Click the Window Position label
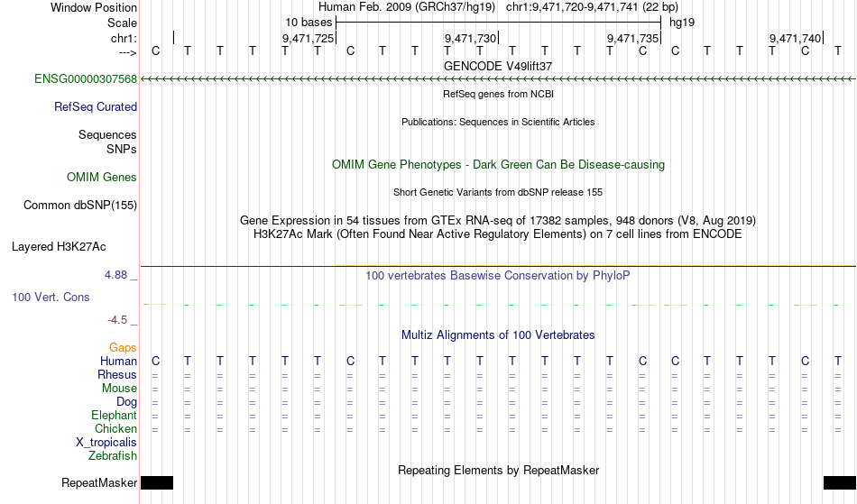 pyautogui.click(x=94, y=7)
